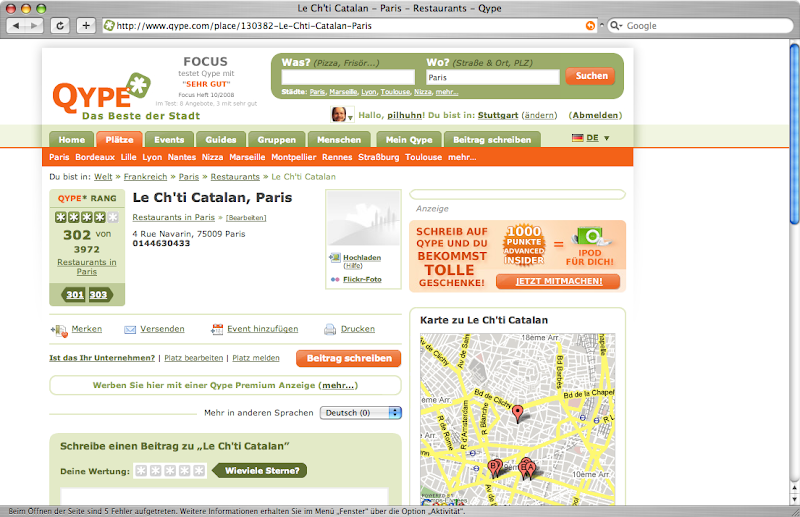This screenshot has width=800, height=517.
Task: Reload the page with the refresh button
Action: pyautogui.click(x=60, y=26)
